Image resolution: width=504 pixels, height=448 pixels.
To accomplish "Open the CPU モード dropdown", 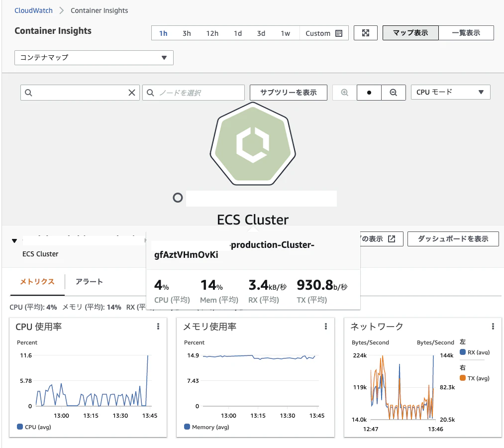I will [x=451, y=92].
